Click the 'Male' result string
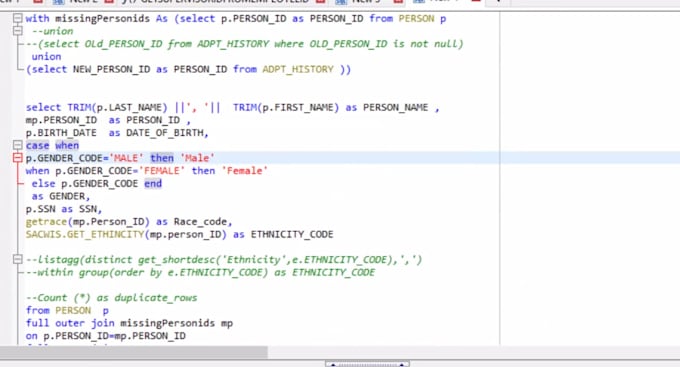The width and height of the screenshot is (680, 367). pos(197,158)
